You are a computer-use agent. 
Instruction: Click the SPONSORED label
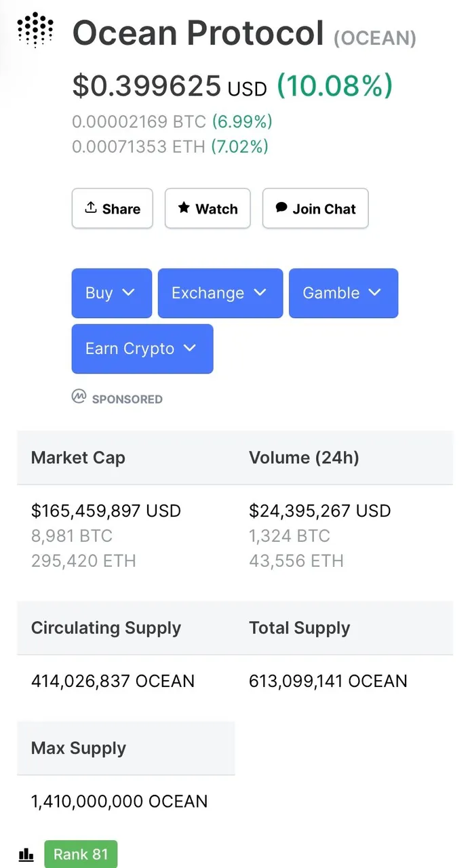pyautogui.click(x=128, y=399)
